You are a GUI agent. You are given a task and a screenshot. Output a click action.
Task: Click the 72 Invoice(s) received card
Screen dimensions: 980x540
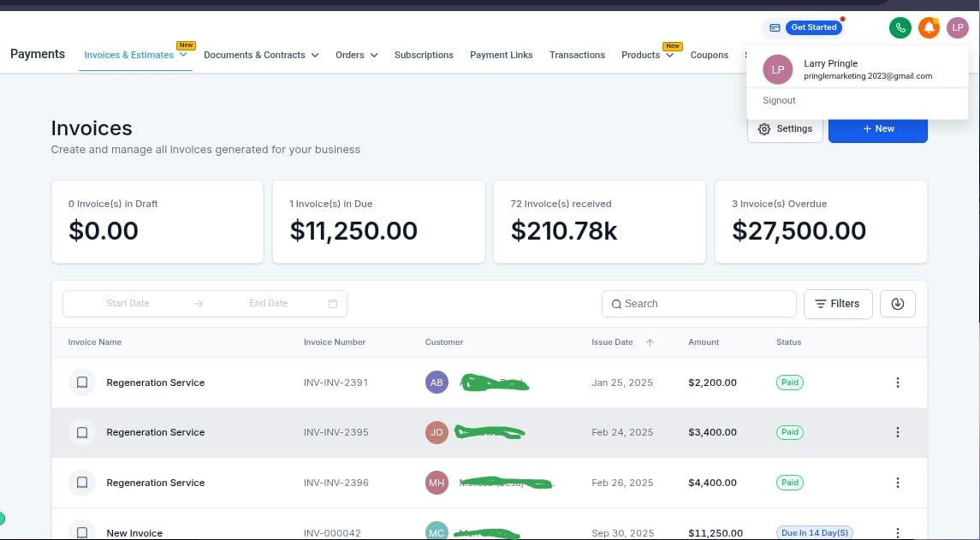(x=599, y=222)
